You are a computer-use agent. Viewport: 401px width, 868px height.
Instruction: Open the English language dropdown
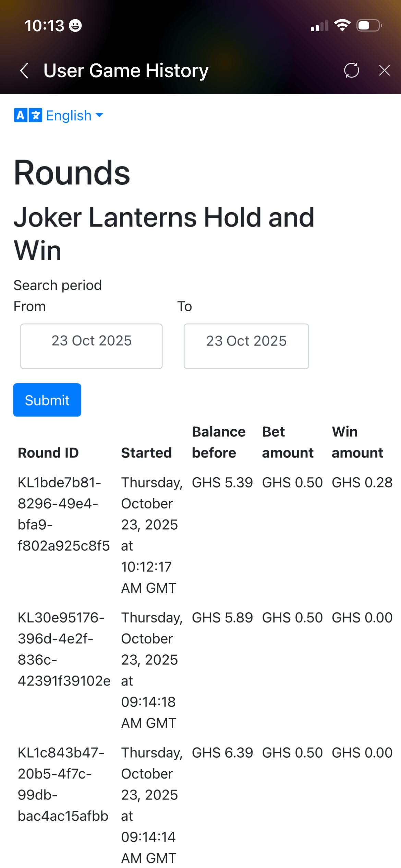point(75,116)
